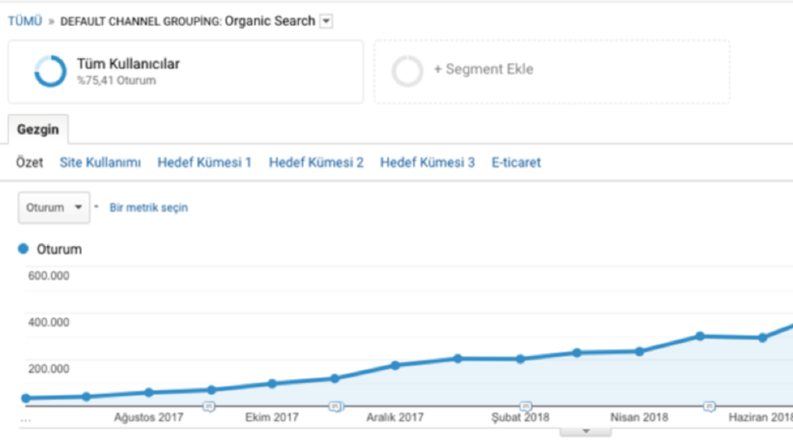Click the Tüm Kullanıcılar donut chart icon
Screen dimensions: 793x446
(x=50, y=71)
